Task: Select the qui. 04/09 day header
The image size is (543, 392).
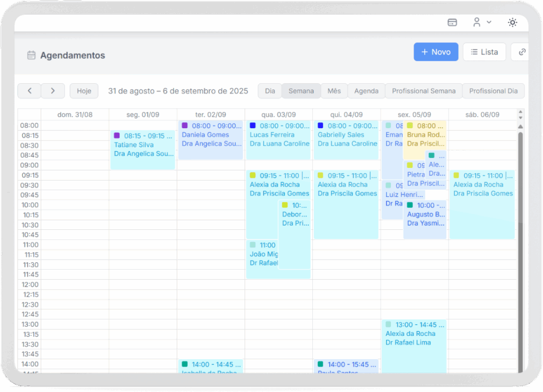Action: pos(346,114)
